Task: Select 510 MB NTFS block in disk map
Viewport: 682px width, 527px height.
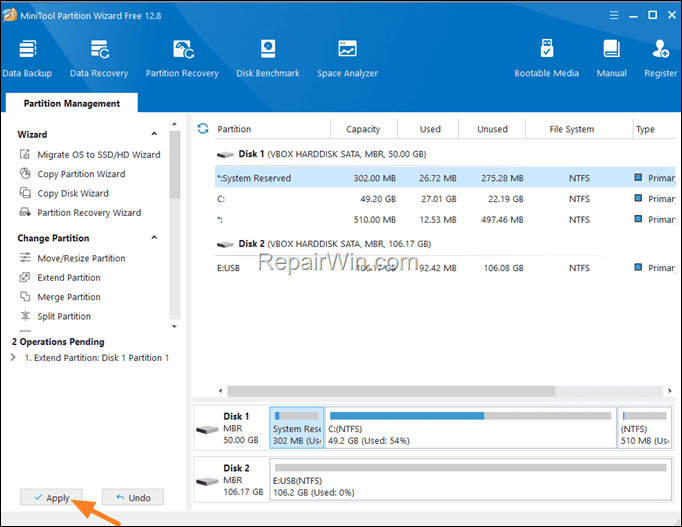Action: 645,427
